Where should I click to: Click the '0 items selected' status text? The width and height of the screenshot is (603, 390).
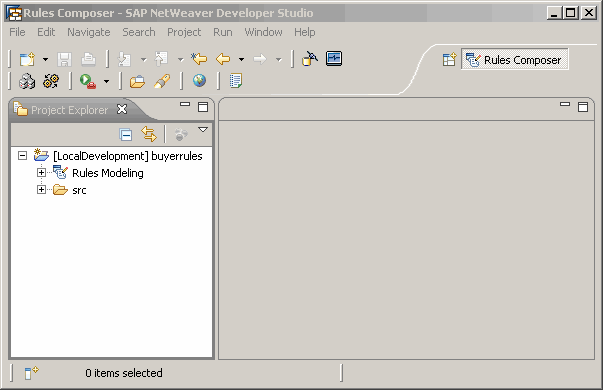pos(124,373)
